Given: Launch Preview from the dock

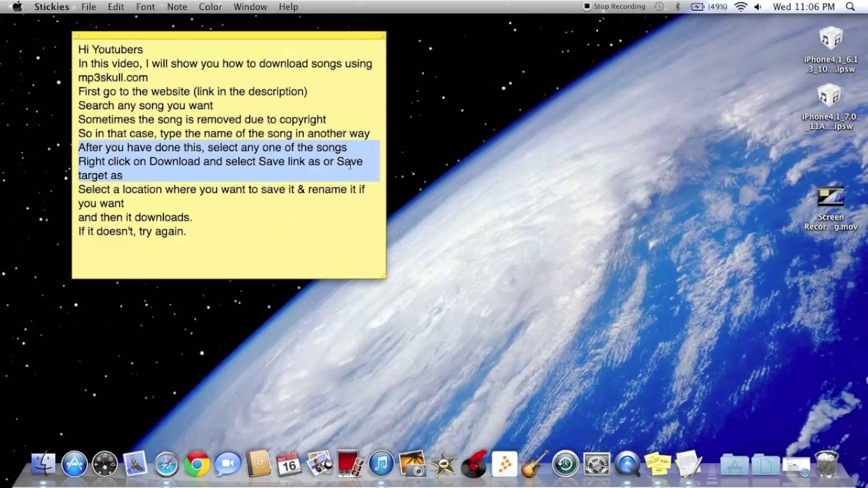Looking at the screenshot, I should coord(320,464).
